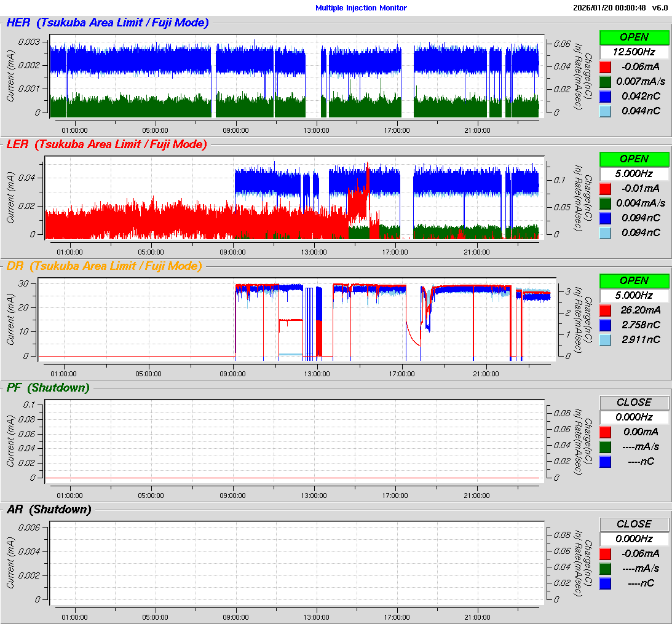Select DR light blue swatch beside 2.911nC
672x624 pixels.
606,339
